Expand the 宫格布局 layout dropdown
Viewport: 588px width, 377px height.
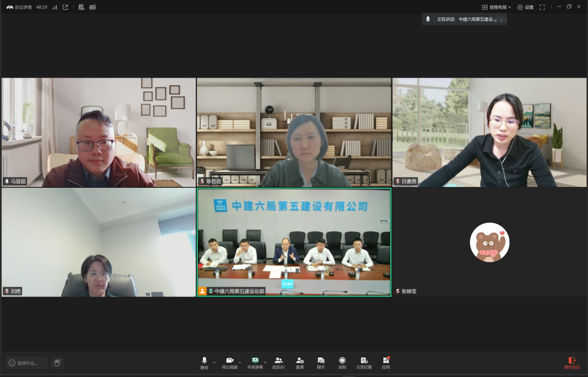tap(496, 7)
